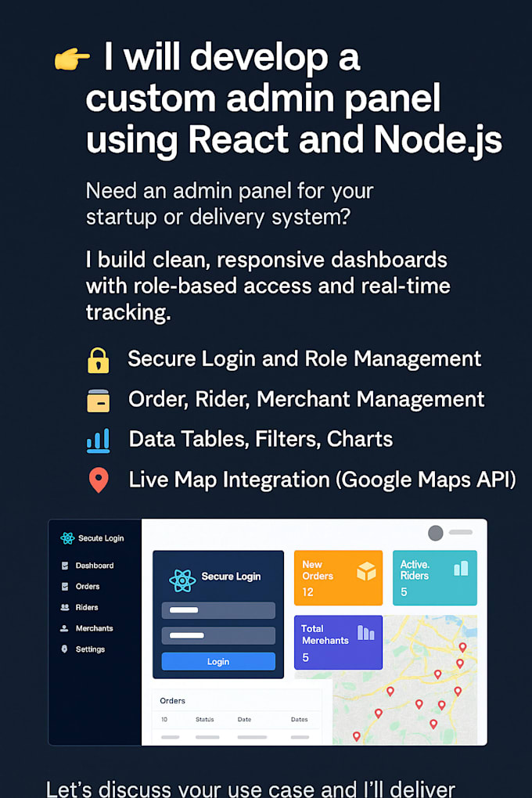
Task: Click 'Secure Login and Role Management' text
Action: click(304, 359)
